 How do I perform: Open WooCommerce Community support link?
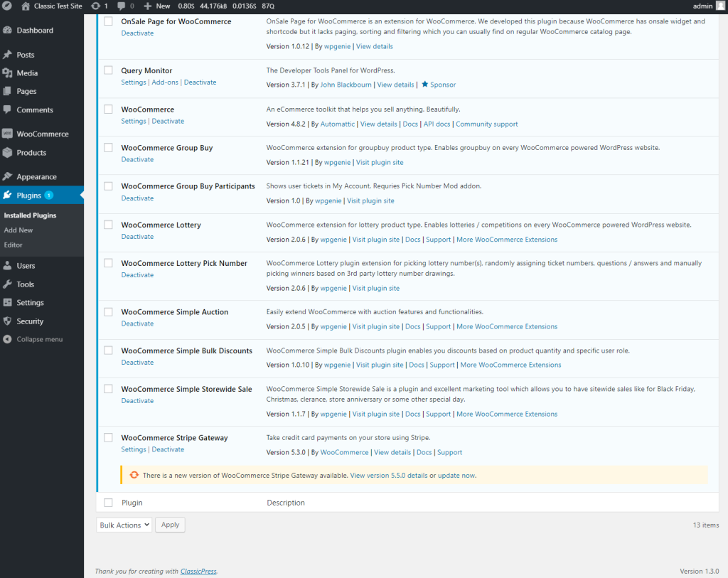coord(486,124)
